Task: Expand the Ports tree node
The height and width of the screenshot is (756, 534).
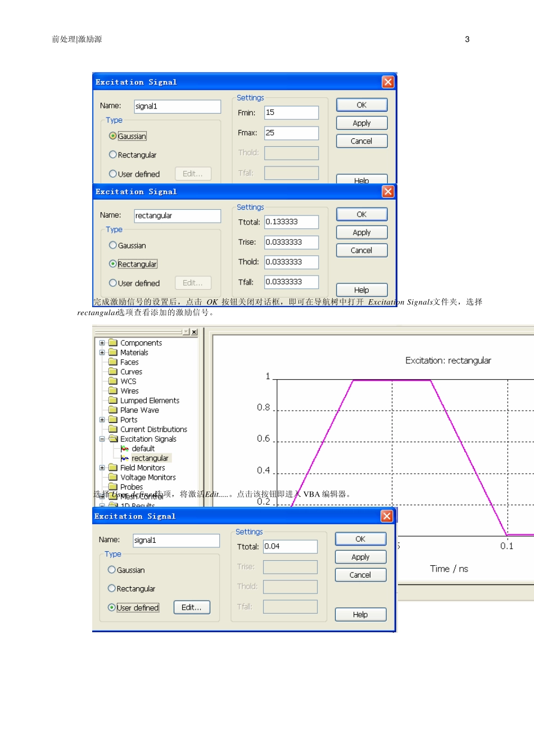Action: 102,420
